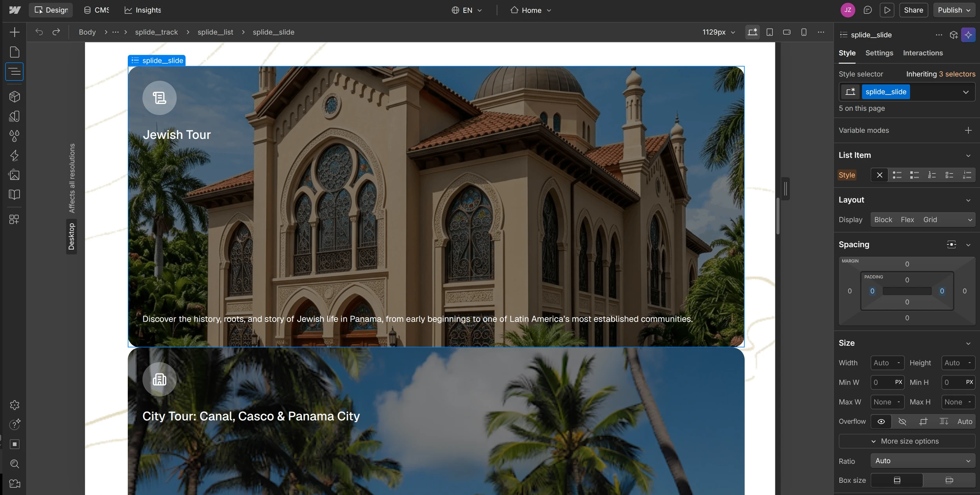Open the Components panel cube icon
The image size is (980, 495).
pos(15,96)
